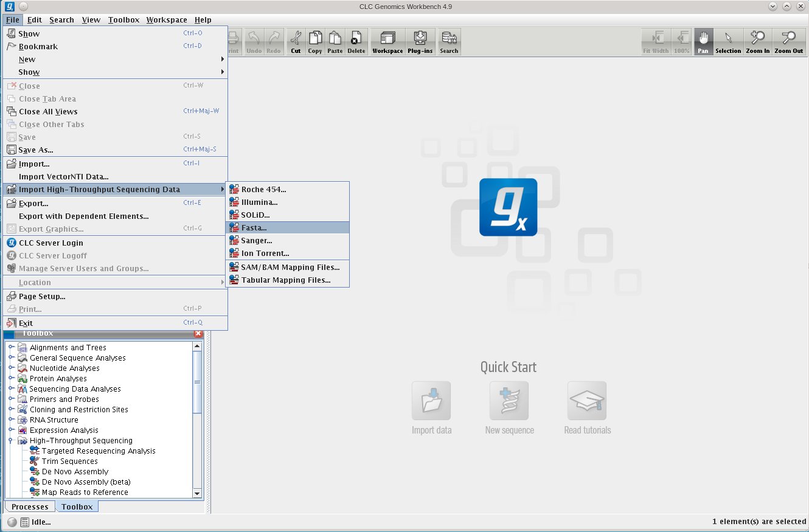Close the Toolbox panel with red X
809x532 pixels.
[198, 333]
